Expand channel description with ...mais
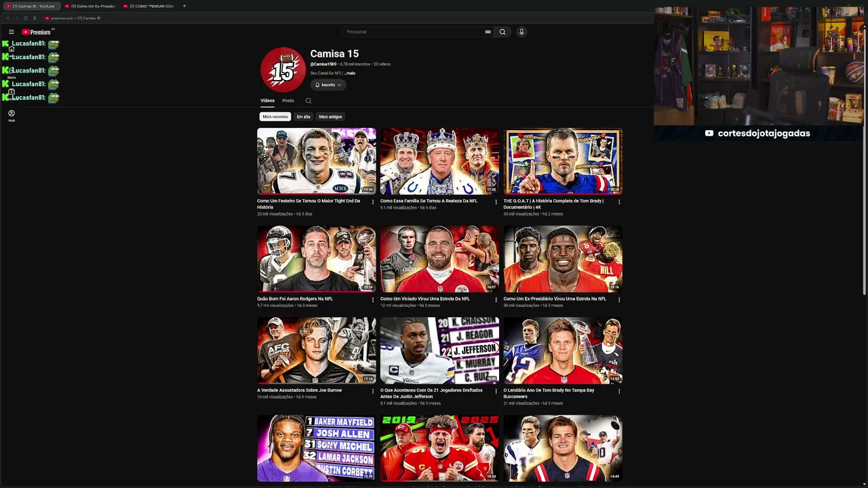The image size is (868, 488). pyautogui.click(x=349, y=73)
